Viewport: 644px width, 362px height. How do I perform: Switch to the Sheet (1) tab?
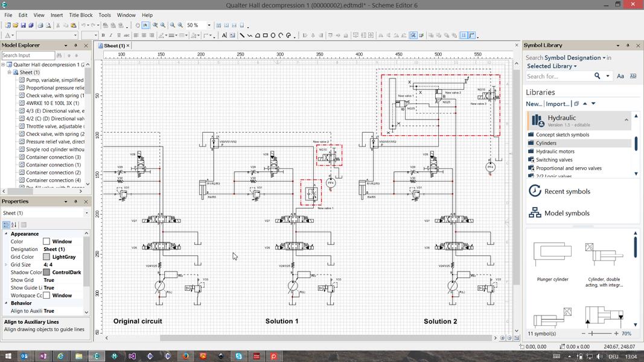click(x=113, y=46)
